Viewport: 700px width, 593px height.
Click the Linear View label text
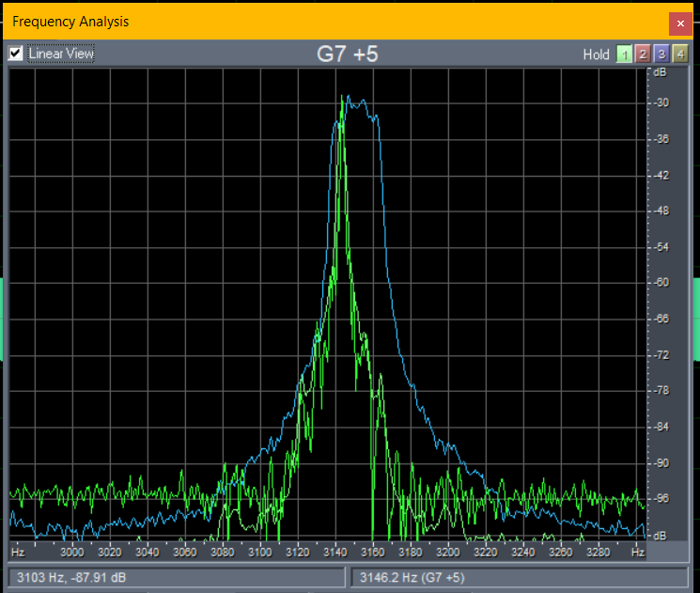tap(61, 54)
